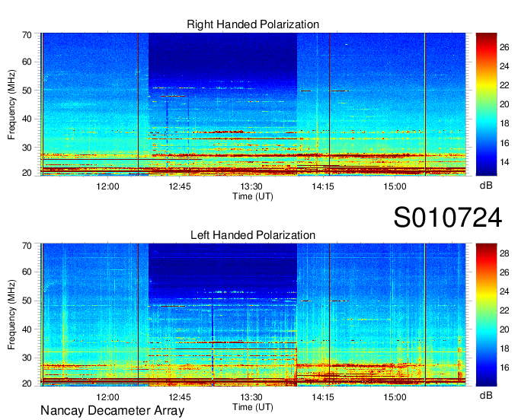This screenshot has height=420, width=518.
Task: Click the 14:15 tick label of bottom plot
Action: [x=323, y=397]
